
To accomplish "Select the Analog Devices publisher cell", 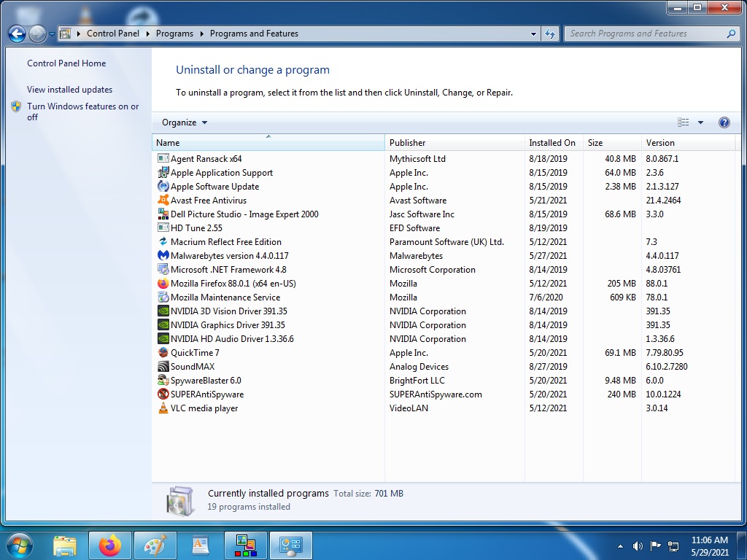I will [x=419, y=366].
